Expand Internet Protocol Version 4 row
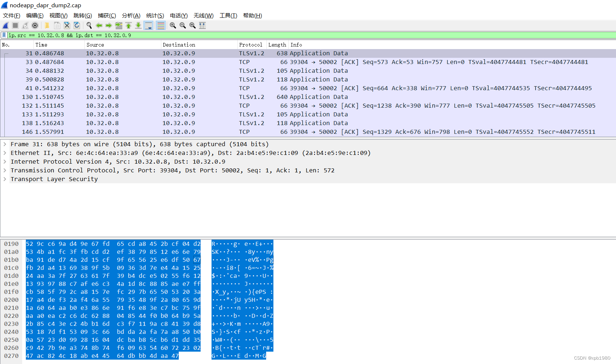Viewport: 616px width, 364px height. pos(5,162)
